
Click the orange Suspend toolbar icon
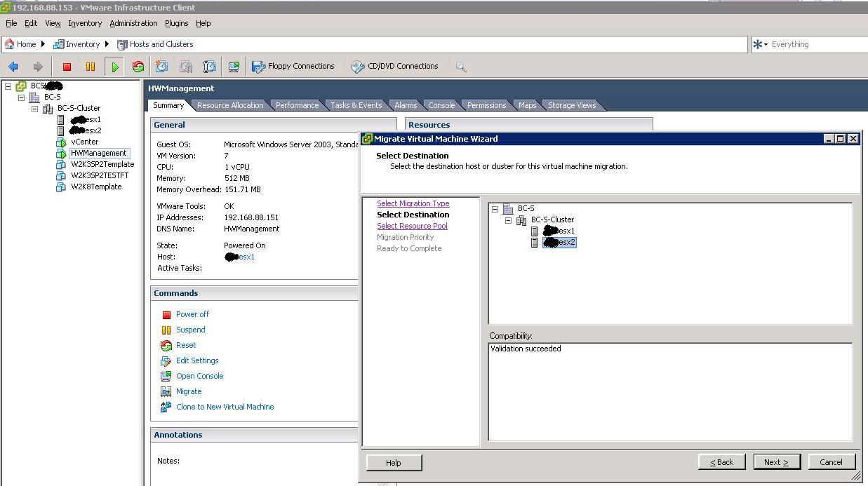click(91, 67)
